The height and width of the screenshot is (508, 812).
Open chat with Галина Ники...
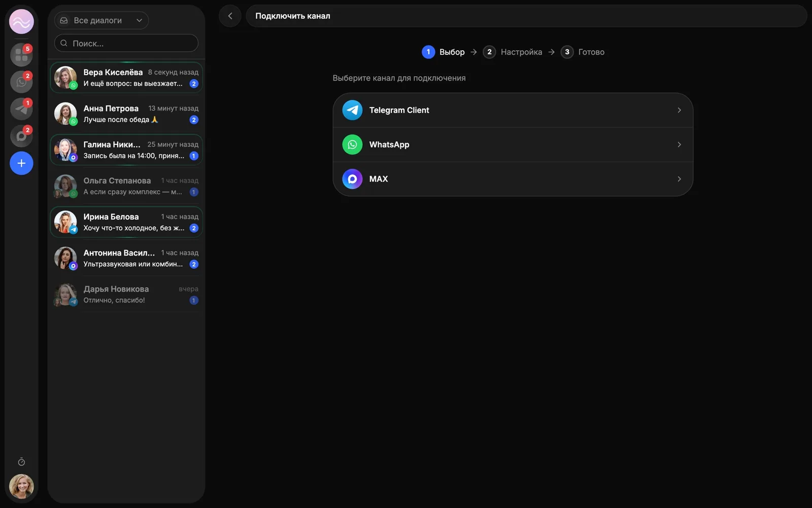pos(126,150)
